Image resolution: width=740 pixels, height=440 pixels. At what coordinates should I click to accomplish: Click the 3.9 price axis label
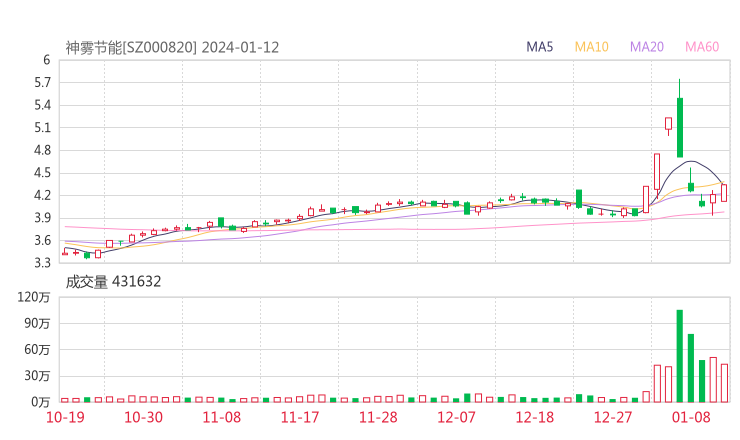pos(42,218)
